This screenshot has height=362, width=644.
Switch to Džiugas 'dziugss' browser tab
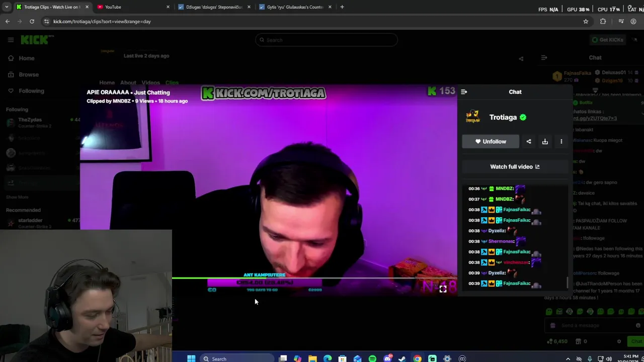pos(214,7)
